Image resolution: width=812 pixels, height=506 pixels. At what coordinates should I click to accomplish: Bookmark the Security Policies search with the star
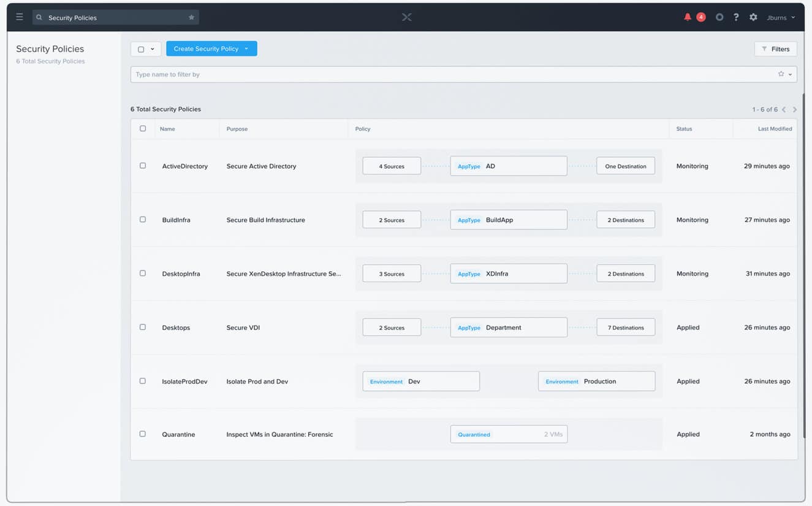[x=191, y=18]
